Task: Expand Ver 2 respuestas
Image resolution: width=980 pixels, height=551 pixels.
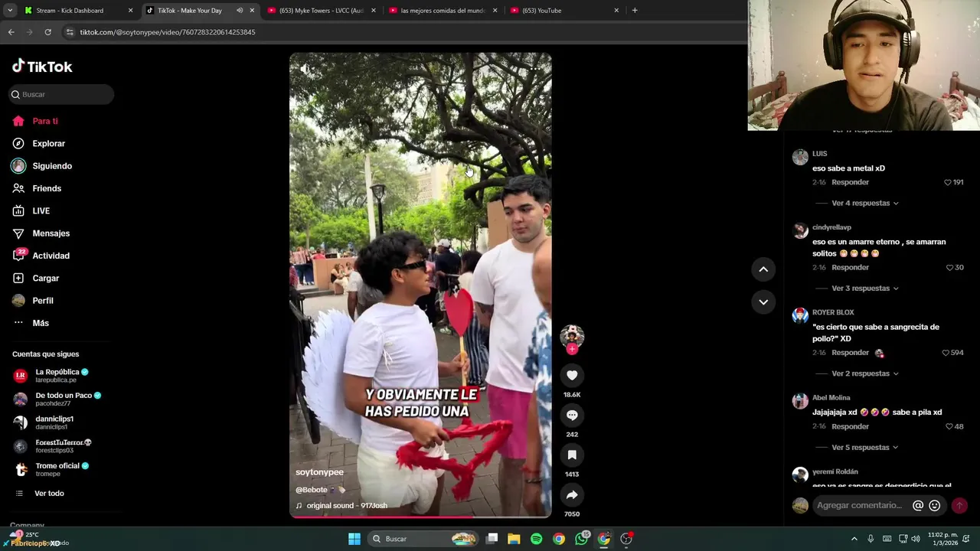Action: coord(864,373)
